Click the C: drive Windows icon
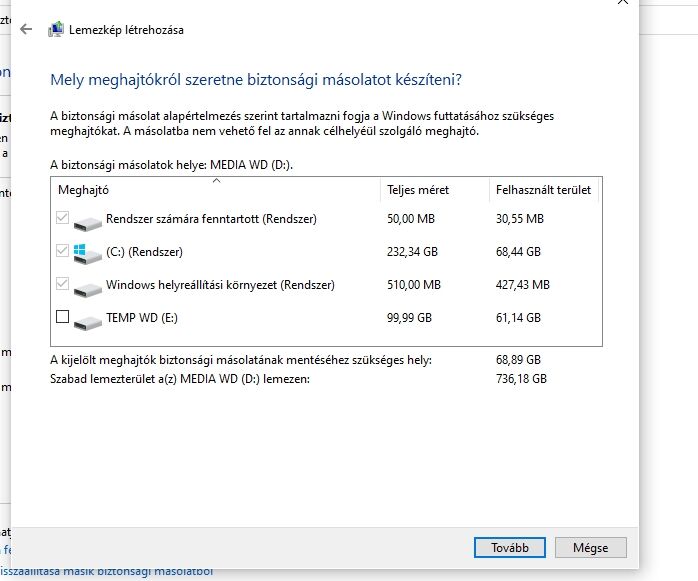This screenshot has width=698, height=581. pyautogui.click(x=88, y=254)
